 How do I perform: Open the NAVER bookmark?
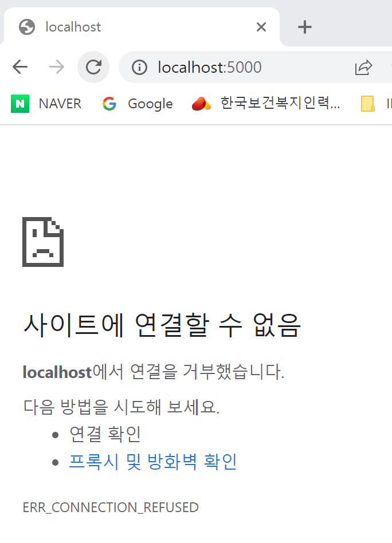[46, 104]
